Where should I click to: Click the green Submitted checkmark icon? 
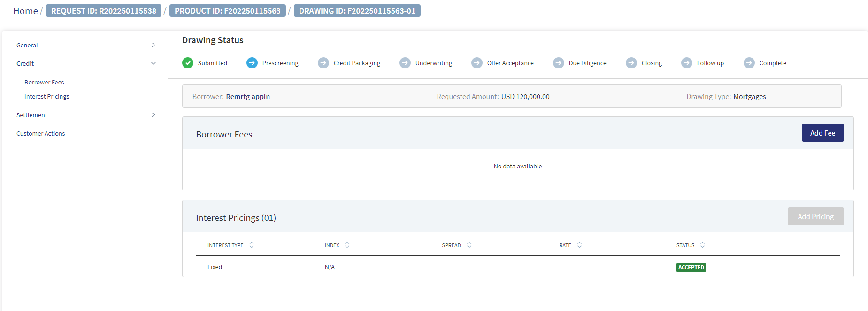click(188, 63)
